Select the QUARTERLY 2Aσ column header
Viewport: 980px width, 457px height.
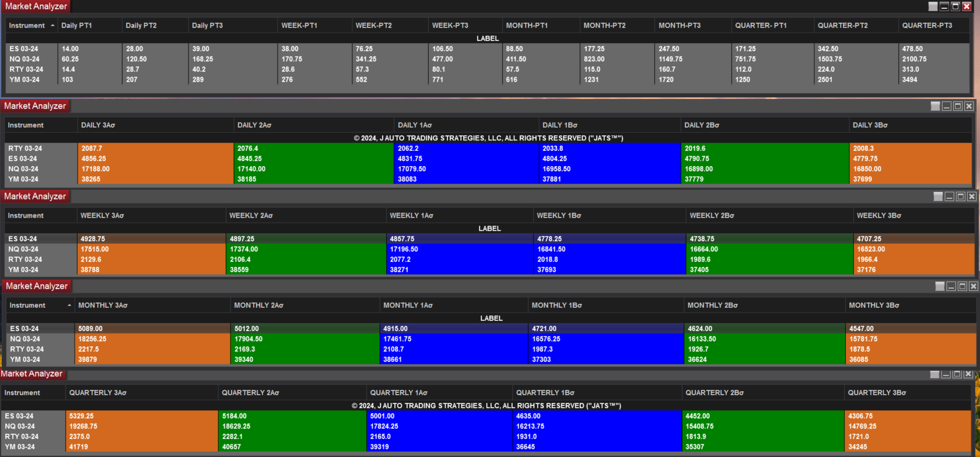pos(292,393)
